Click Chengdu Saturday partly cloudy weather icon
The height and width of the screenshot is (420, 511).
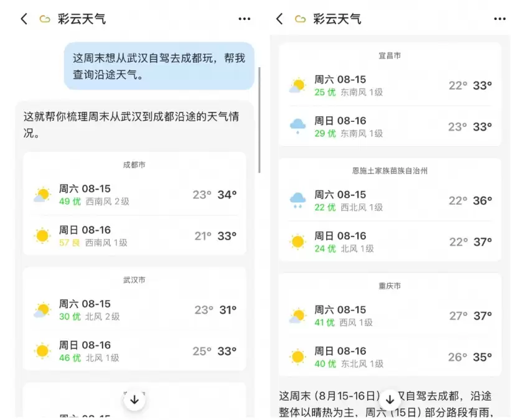42,195
